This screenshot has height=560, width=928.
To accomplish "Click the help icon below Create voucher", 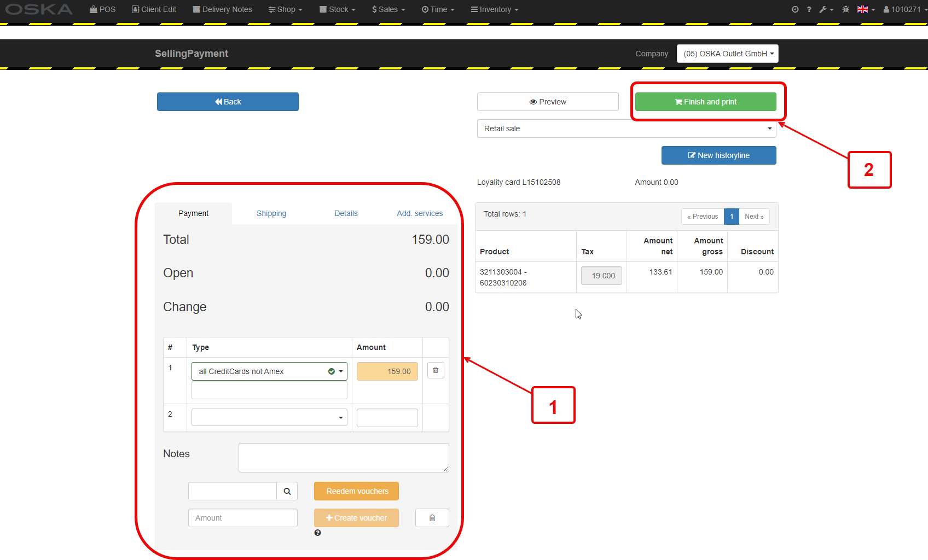I will [x=317, y=533].
